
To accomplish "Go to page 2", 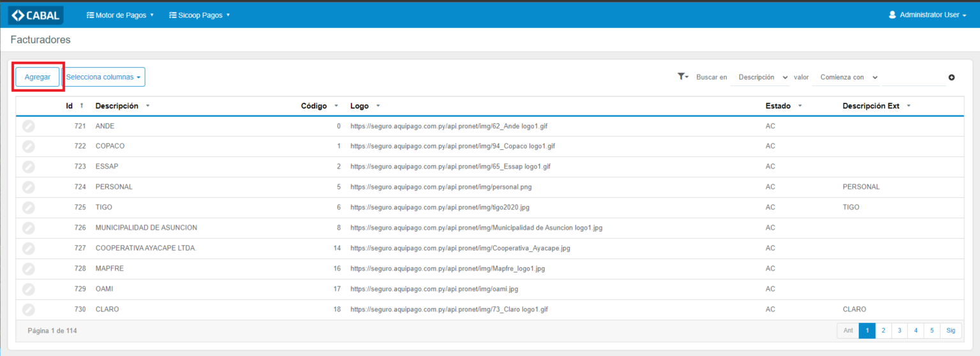I will coord(884,330).
